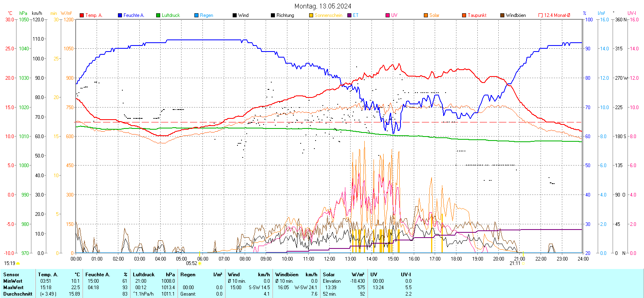Image resolution: width=644 pixels, height=298 pixels.
Task: Click the brown Windböen legend square
Action: 502,15
